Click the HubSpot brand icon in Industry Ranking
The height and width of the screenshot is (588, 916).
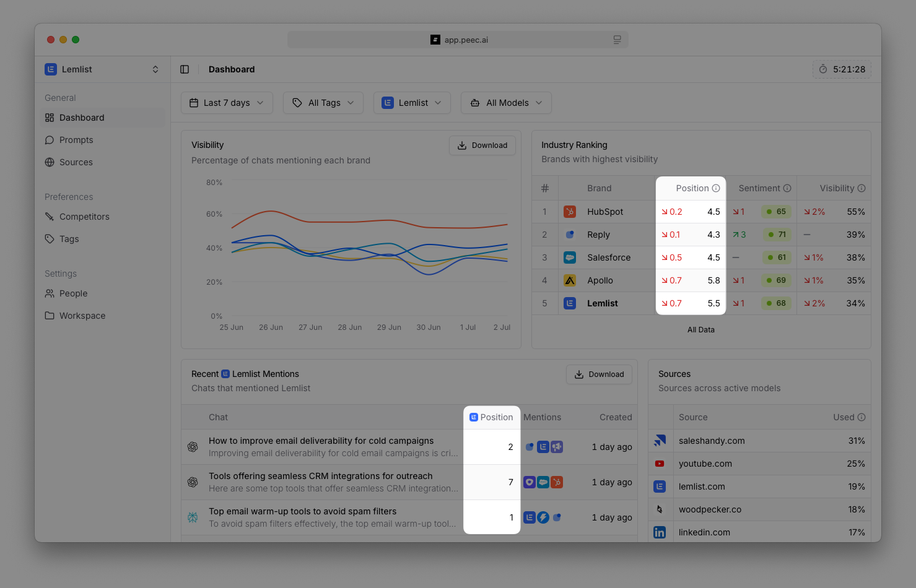[569, 211]
